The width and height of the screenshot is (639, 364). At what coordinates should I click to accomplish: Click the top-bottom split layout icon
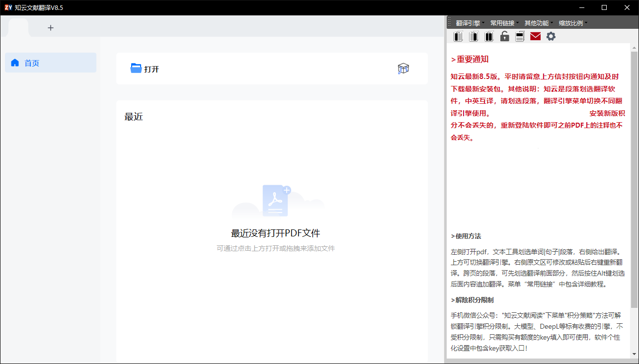click(x=520, y=36)
